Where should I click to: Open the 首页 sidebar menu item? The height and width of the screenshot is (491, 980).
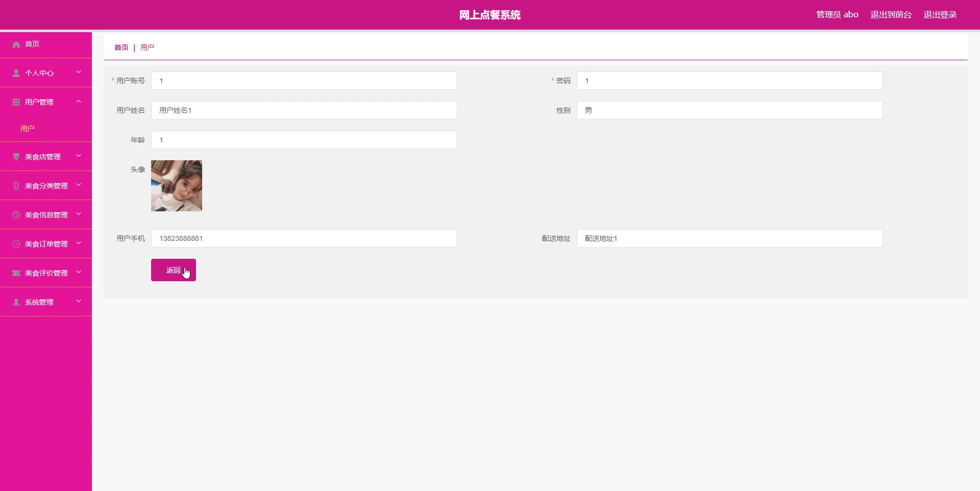tap(46, 44)
